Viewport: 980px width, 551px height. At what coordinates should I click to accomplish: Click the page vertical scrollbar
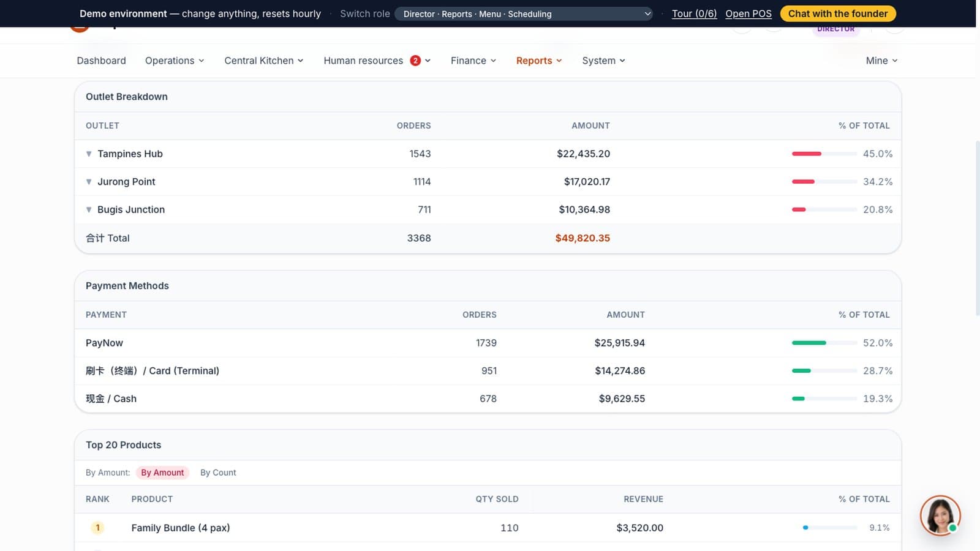click(978, 228)
